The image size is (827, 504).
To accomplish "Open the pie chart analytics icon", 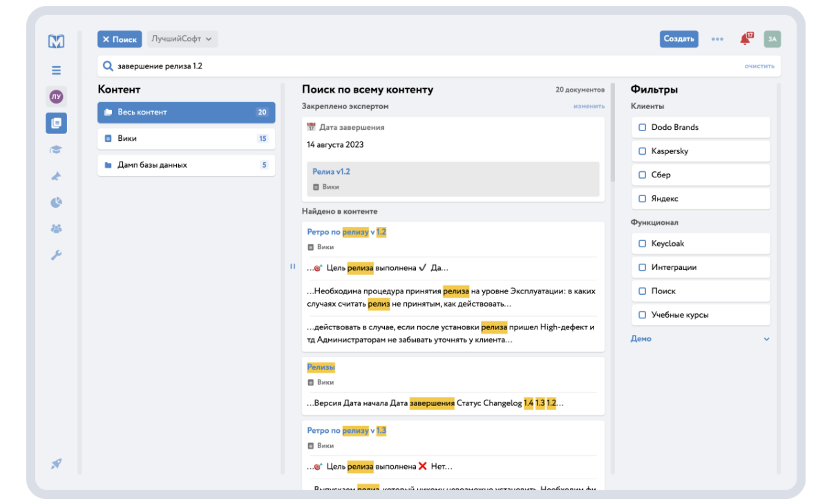I will (56, 202).
